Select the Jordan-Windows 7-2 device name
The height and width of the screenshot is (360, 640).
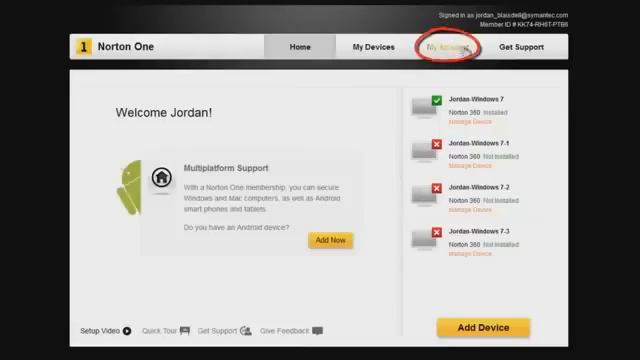click(x=479, y=187)
